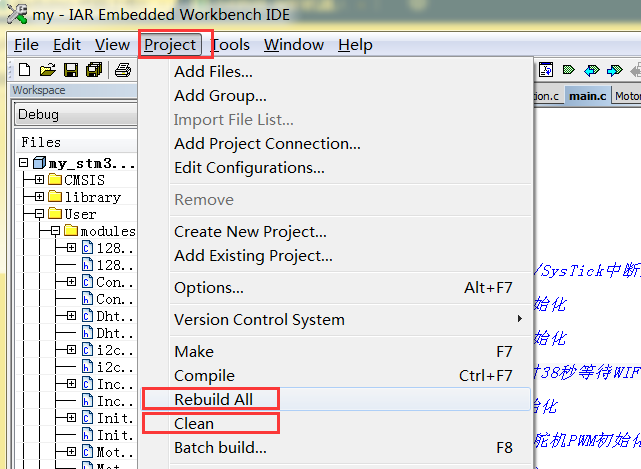Select the i2c.. header file icon
The width and height of the screenshot is (641, 469).
[x=87, y=367]
